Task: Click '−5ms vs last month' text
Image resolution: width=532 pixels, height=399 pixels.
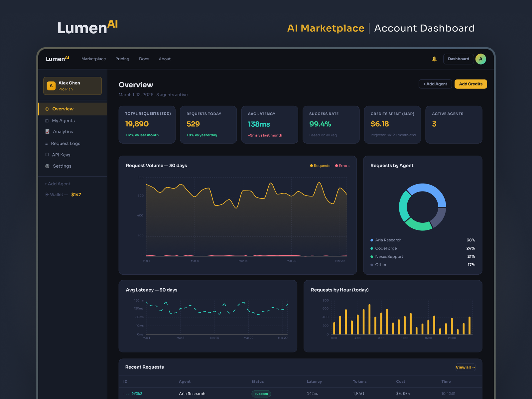Action: pos(265,135)
